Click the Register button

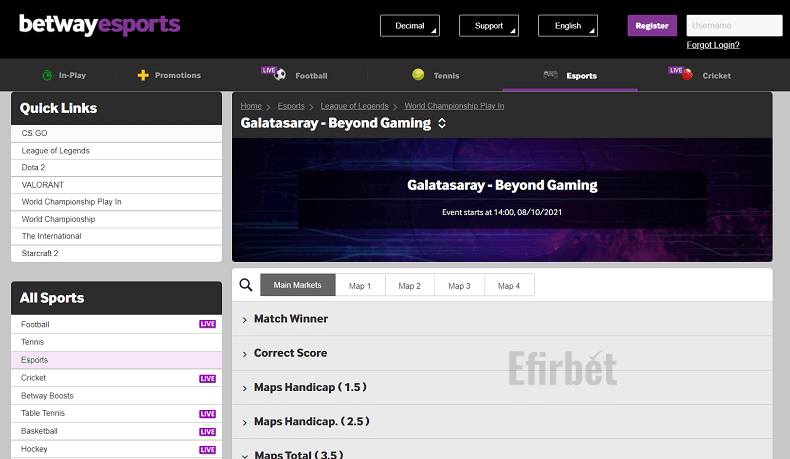[652, 26]
